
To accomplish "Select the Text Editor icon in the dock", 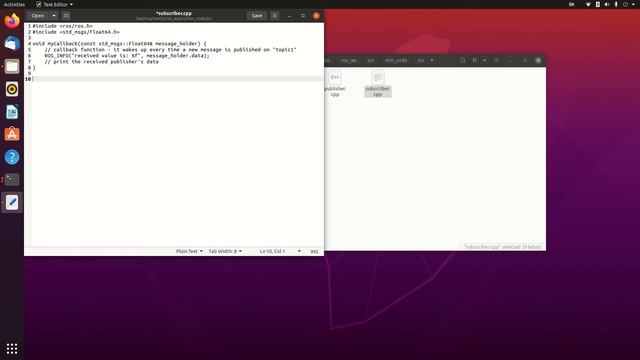I will pyautogui.click(x=12, y=202).
